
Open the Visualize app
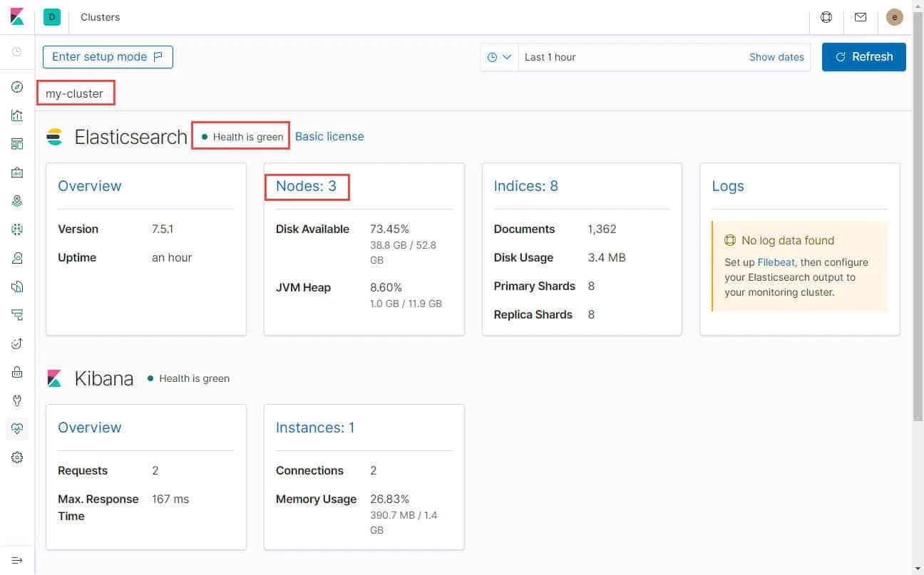click(x=17, y=115)
